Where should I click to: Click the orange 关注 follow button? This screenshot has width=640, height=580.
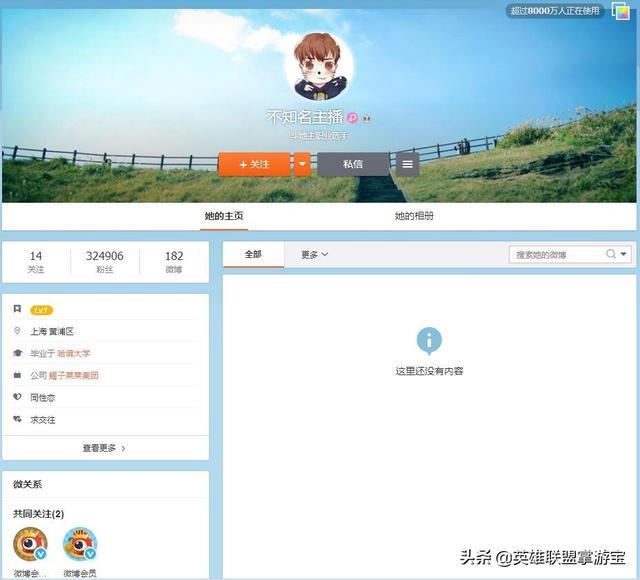(x=254, y=164)
